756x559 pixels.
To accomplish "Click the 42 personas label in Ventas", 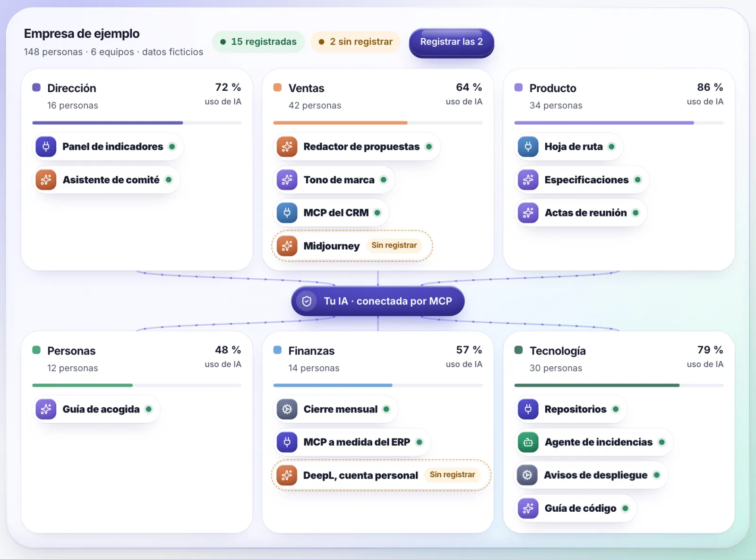I will [315, 105].
